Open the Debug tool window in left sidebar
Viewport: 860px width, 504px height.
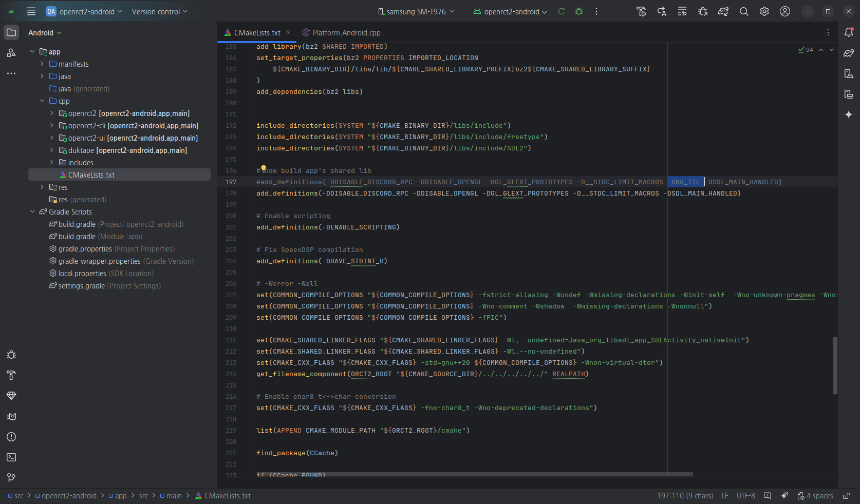(11, 355)
